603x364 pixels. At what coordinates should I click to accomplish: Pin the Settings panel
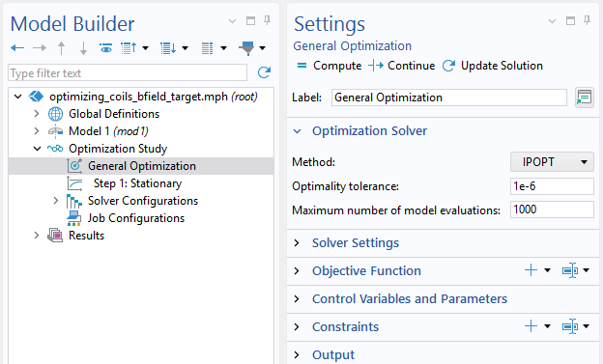(x=588, y=20)
